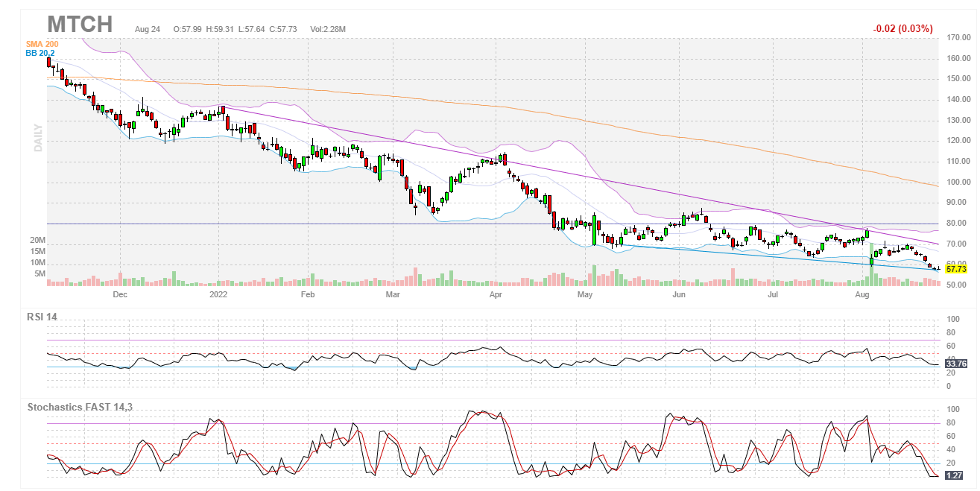The width and height of the screenshot is (980, 491).
Task: Click the 20M volume scale label
Action: [38, 241]
